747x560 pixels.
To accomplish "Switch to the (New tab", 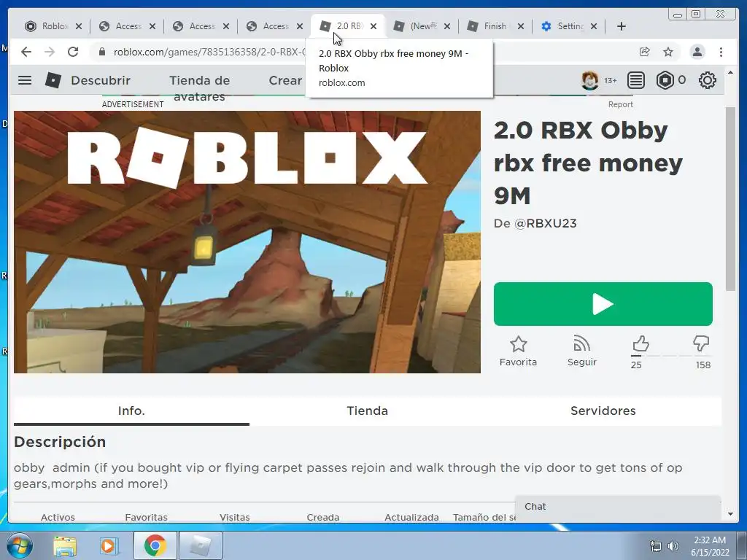I will pos(415,26).
